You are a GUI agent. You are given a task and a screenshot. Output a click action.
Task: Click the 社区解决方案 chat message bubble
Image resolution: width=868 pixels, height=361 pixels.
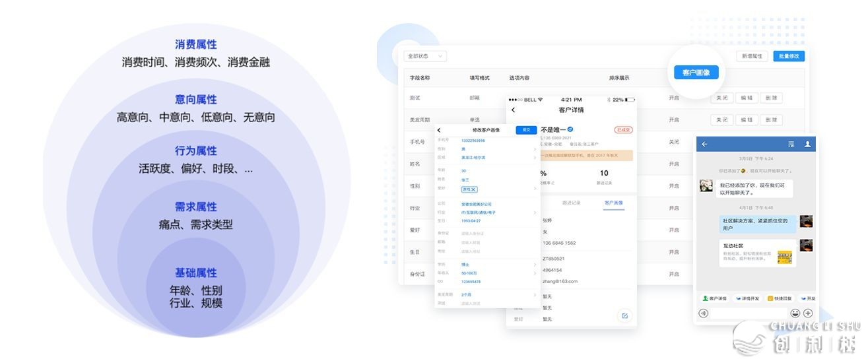pos(757,224)
